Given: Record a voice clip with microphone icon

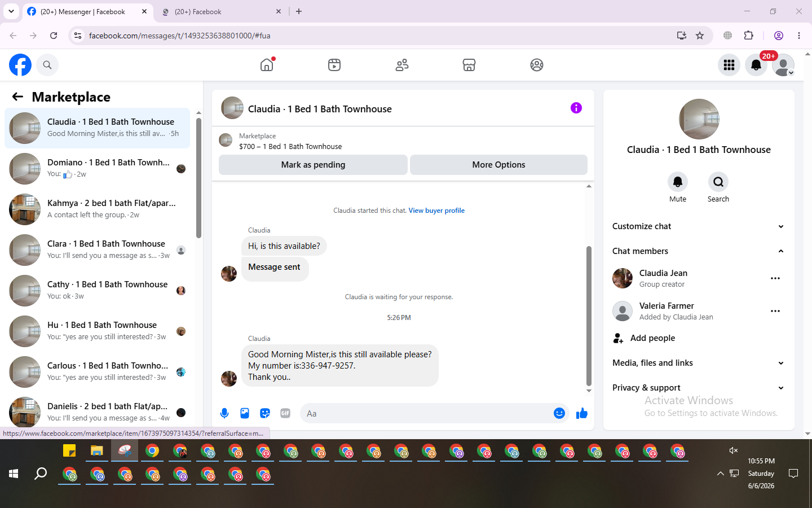Looking at the screenshot, I should (x=224, y=413).
